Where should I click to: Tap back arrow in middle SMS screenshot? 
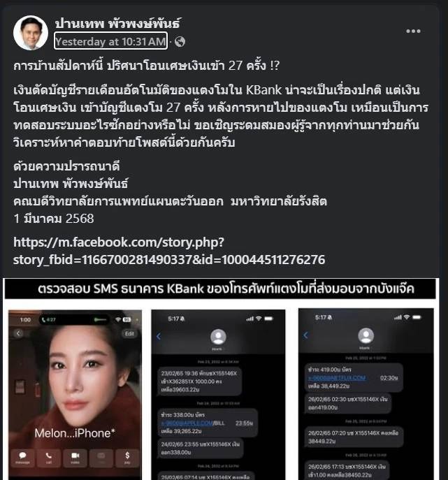pyautogui.click(x=159, y=337)
